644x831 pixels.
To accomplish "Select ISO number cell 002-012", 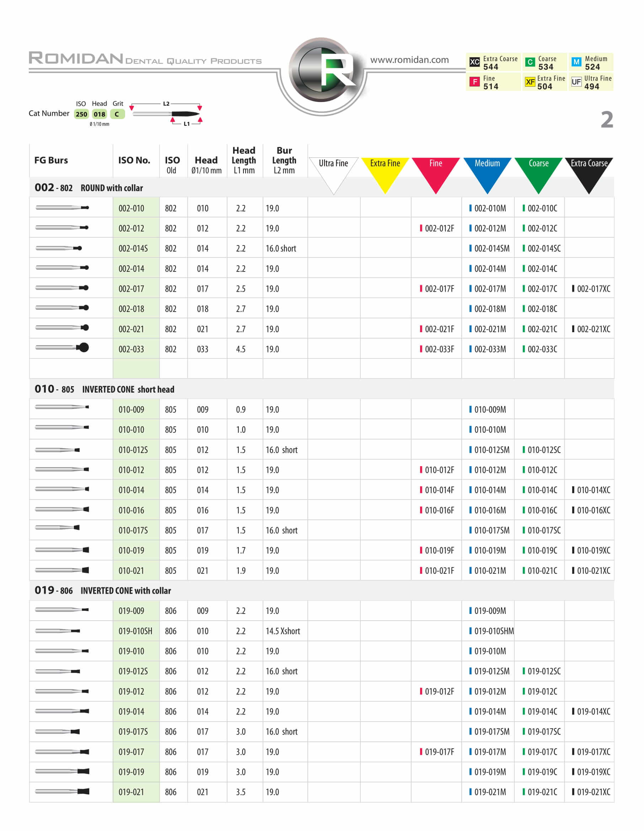I will pyautogui.click(x=131, y=228).
